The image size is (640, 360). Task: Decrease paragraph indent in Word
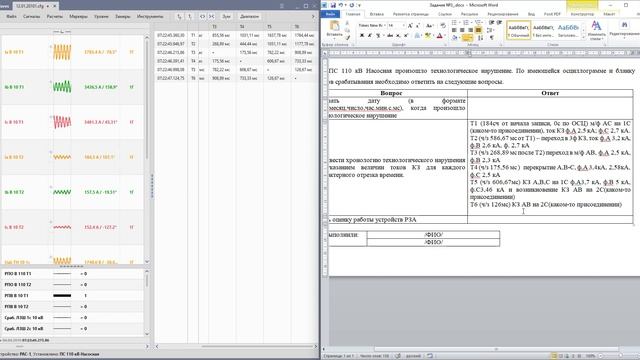click(491, 22)
